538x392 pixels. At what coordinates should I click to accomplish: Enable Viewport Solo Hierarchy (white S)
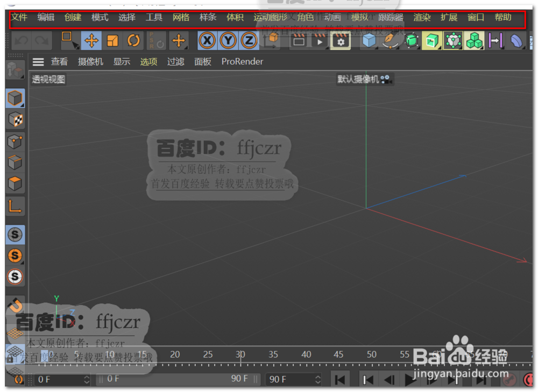click(15, 276)
